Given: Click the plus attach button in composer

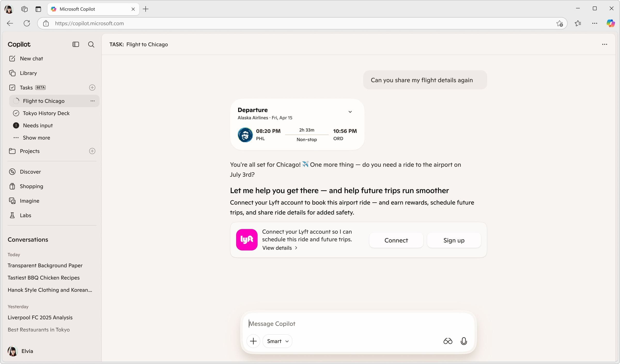Looking at the screenshot, I should (x=253, y=341).
